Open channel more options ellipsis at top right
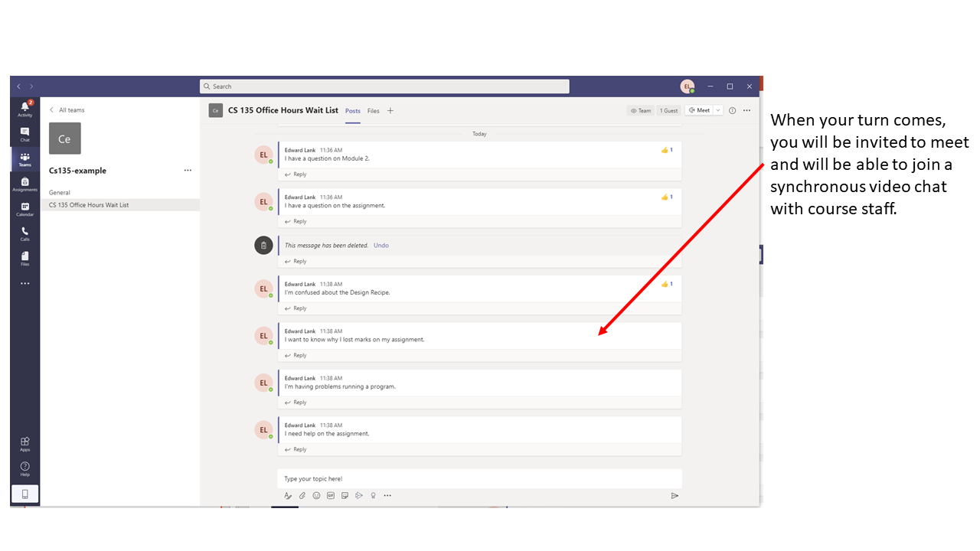The width and height of the screenshot is (980, 551). 747,110
